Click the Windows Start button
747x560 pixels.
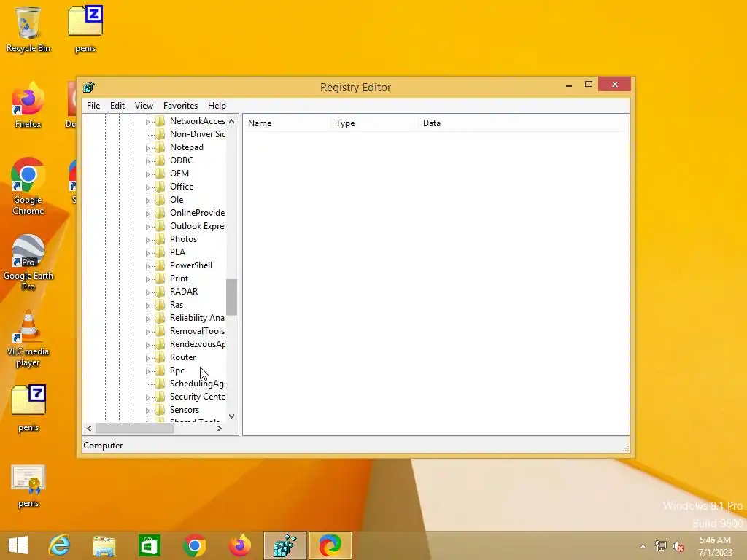(18, 545)
